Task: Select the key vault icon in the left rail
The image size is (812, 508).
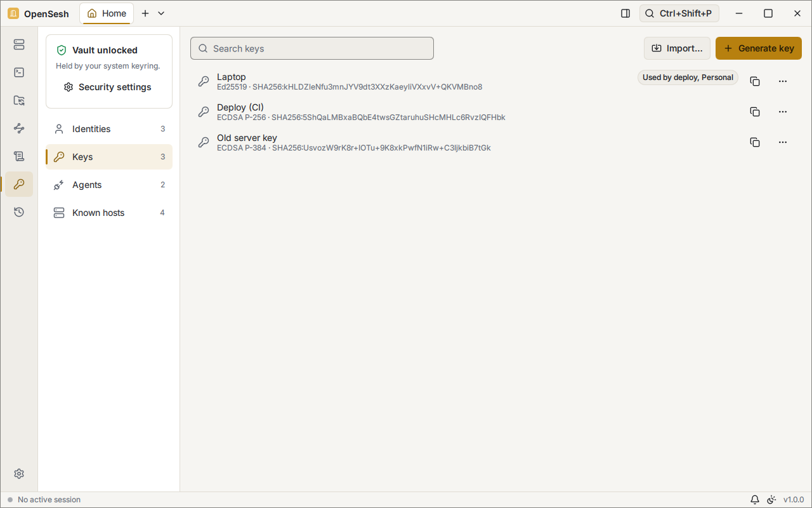Action: coord(19,184)
